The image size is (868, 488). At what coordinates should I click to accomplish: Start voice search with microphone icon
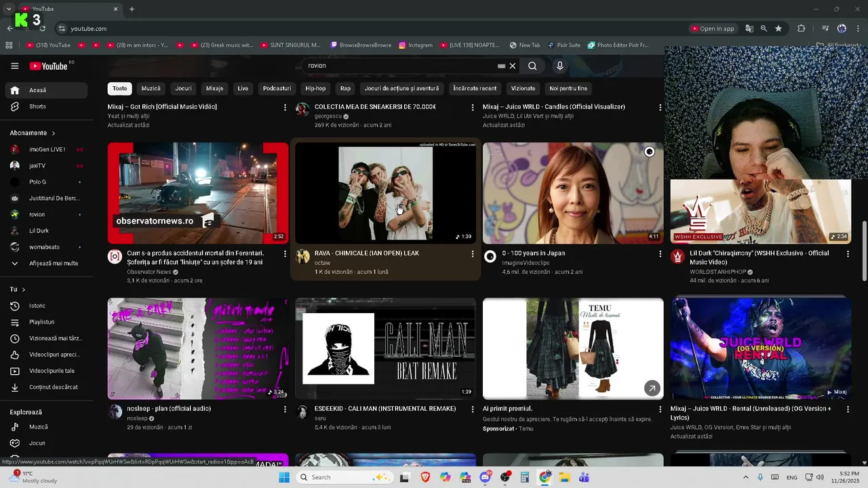pyautogui.click(x=559, y=66)
